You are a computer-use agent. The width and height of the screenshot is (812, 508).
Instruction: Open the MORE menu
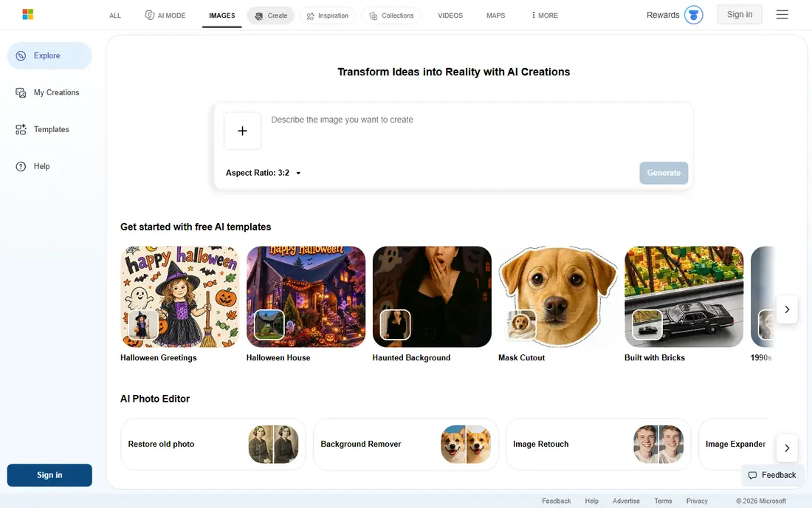tap(545, 16)
